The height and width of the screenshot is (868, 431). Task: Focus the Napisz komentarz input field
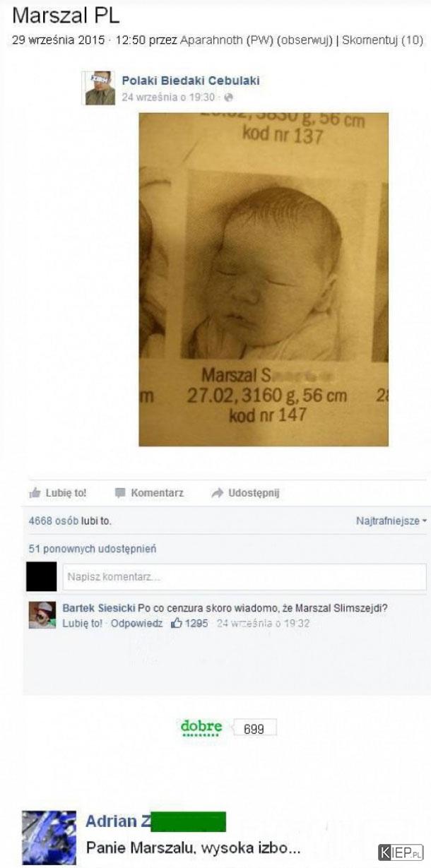(x=244, y=577)
